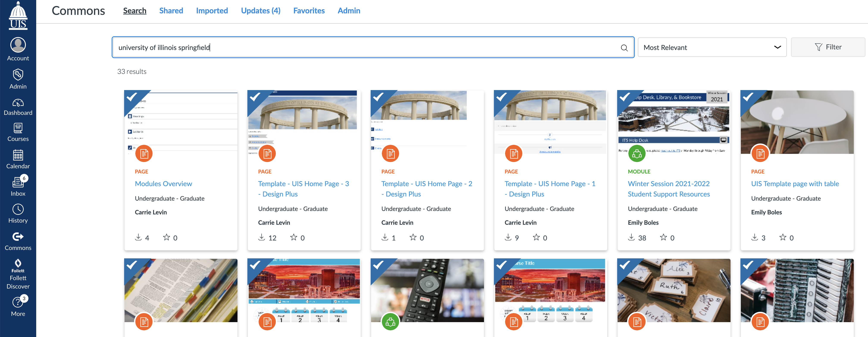
Task: Open Winter Session 2021-2022 Student Support Resources
Action: click(669, 189)
